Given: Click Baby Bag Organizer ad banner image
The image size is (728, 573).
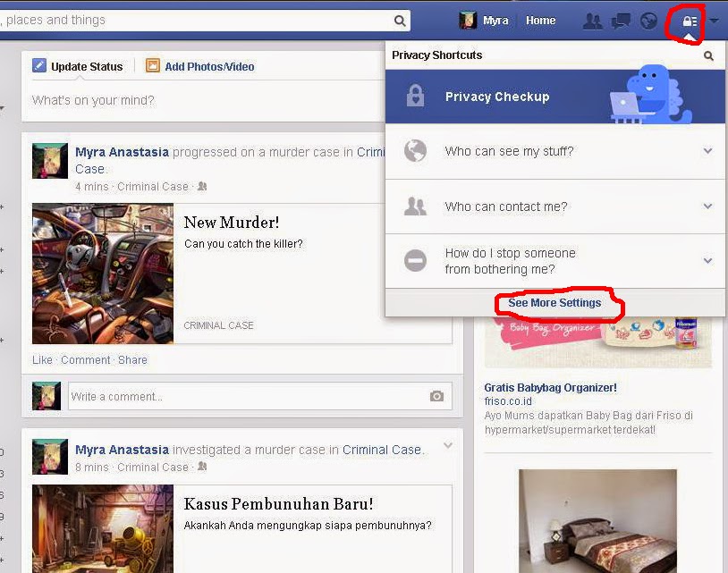Looking at the screenshot, I should point(597,342).
